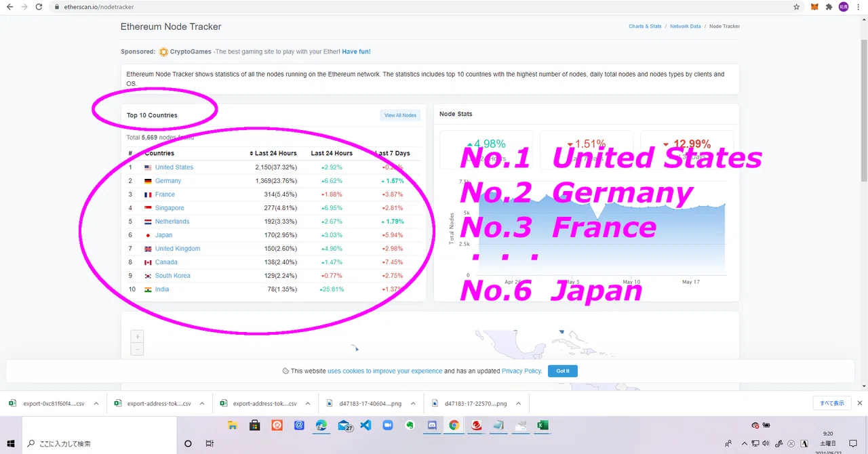The height and width of the screenshot is (454, 868).
Task: Open the purple Chrome profile avatar
Action: click(x=844, y=7)
